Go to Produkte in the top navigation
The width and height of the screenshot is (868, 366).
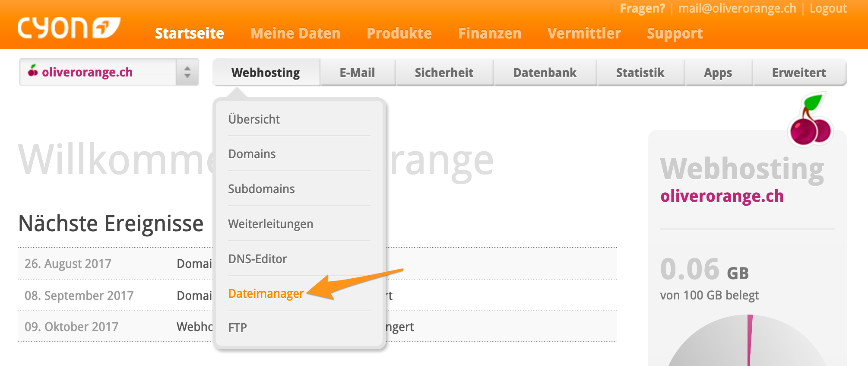click(x=399, y=33)
